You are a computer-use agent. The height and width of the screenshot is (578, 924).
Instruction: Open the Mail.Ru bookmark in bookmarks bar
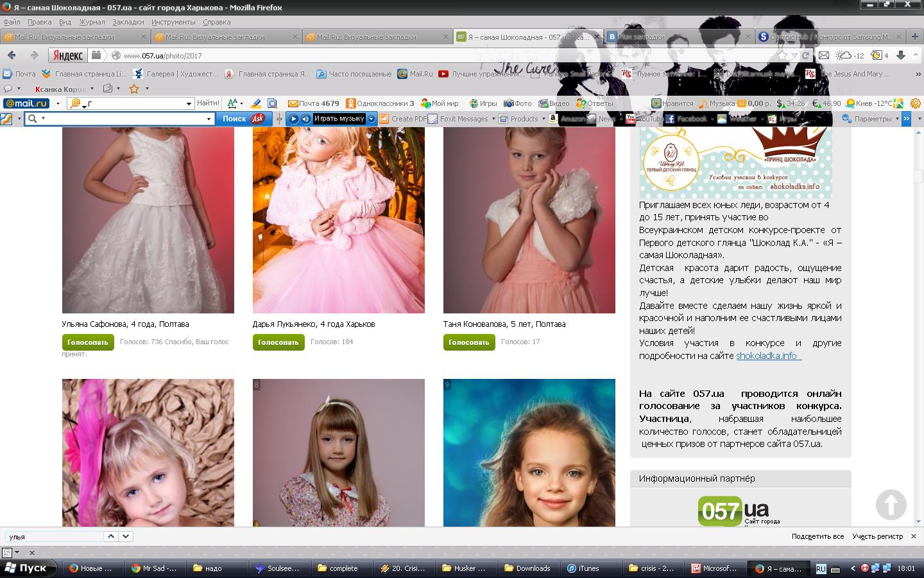coord(415,74)
